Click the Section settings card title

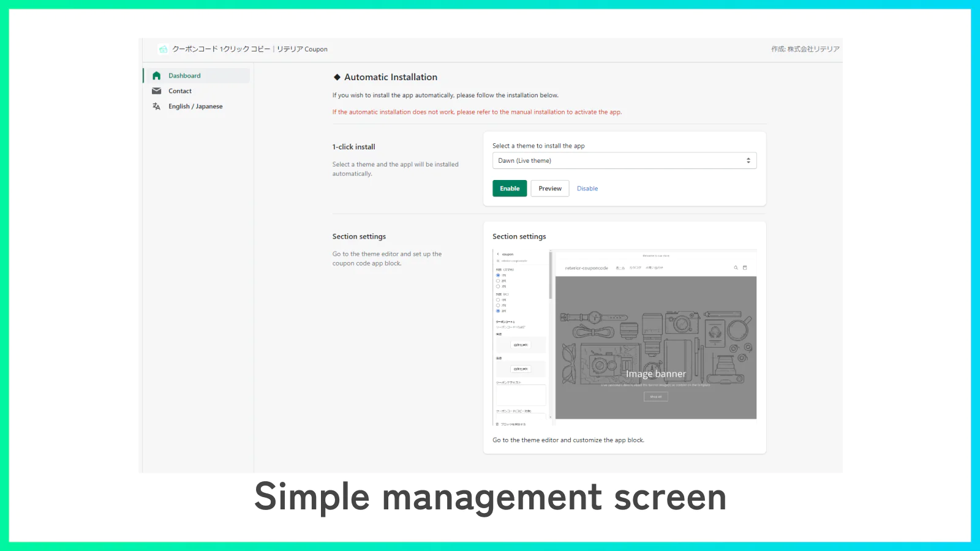point(519,236)
